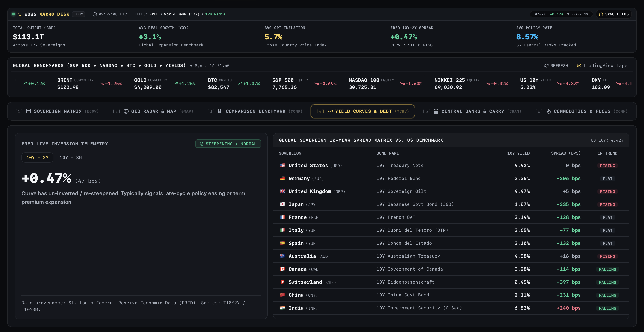Click the flame icon of Commodities & Flows
This screenshot has height=332, width=644.
(549, 111)
